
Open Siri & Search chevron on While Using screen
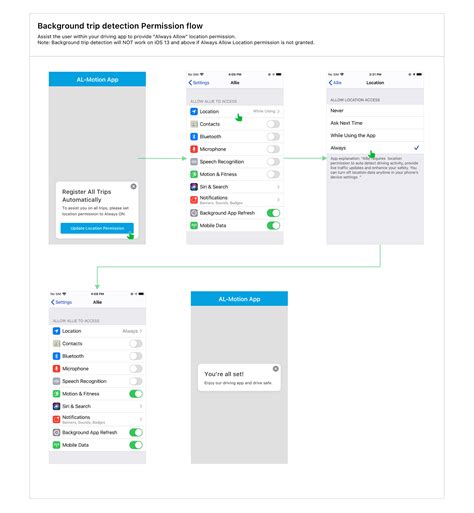pyautogui.click(x=278, y=187)
